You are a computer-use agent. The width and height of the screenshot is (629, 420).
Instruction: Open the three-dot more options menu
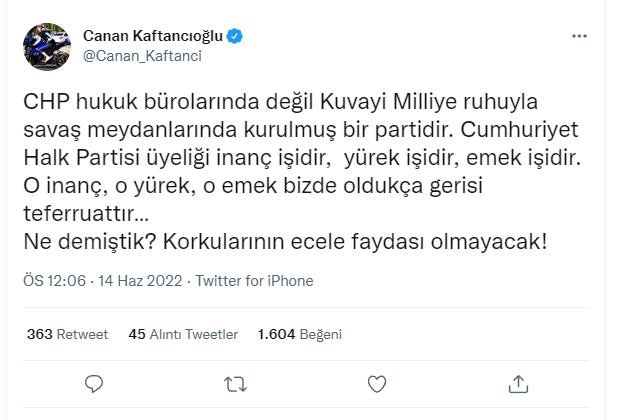click(x=579, y=36)
